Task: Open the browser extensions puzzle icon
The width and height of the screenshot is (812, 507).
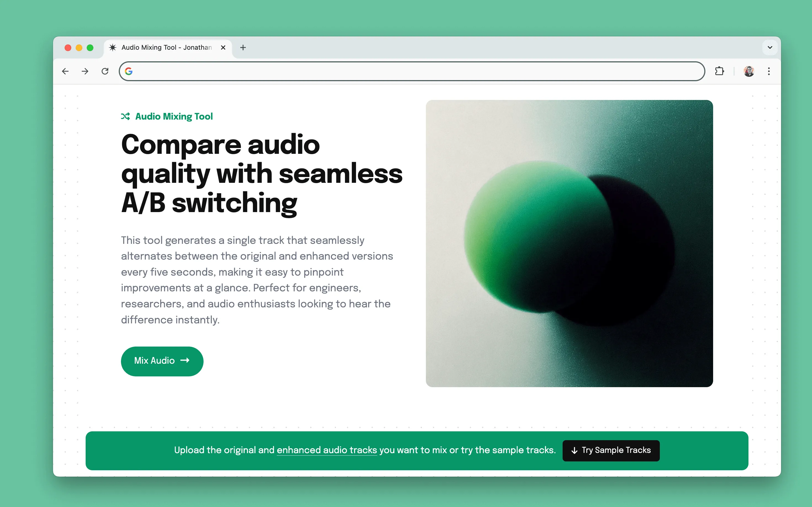Action: point(719,71)
